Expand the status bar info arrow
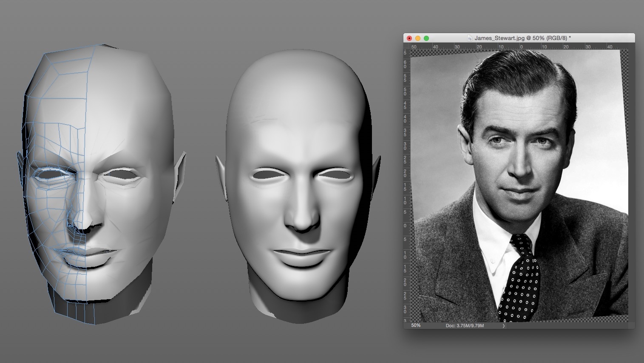The width and height of the screenshot is (644, 363). coord(504,326)
